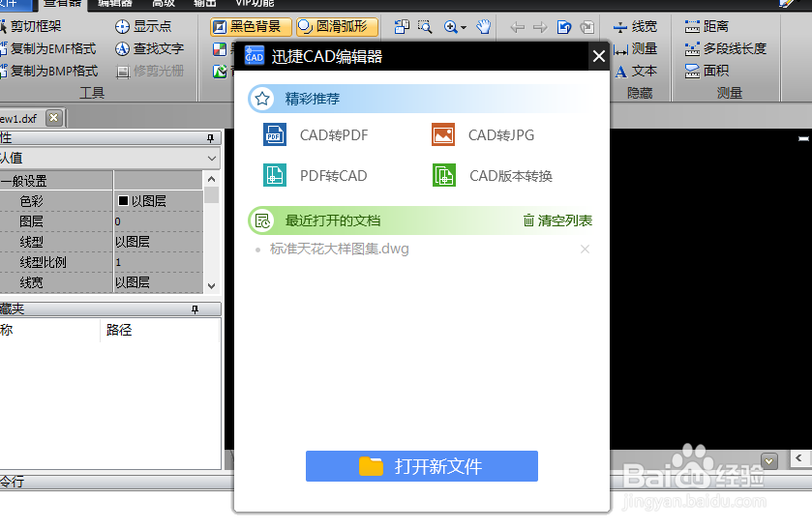The width and height of the screenshot is (812, 529).
Task: Click the 线型比例 value field
Action: (158, 262)
